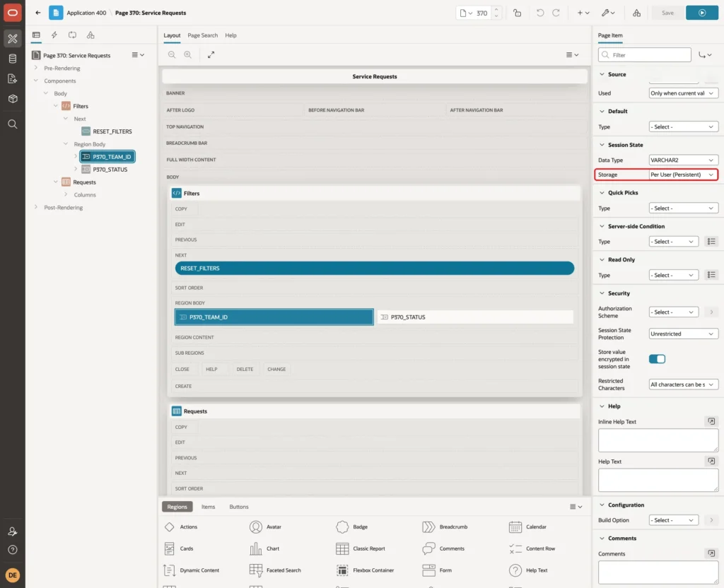Open the Inline Help Text code editor icon
The height and width of the screenshot is (588, 724).
(x=711, y=421)
